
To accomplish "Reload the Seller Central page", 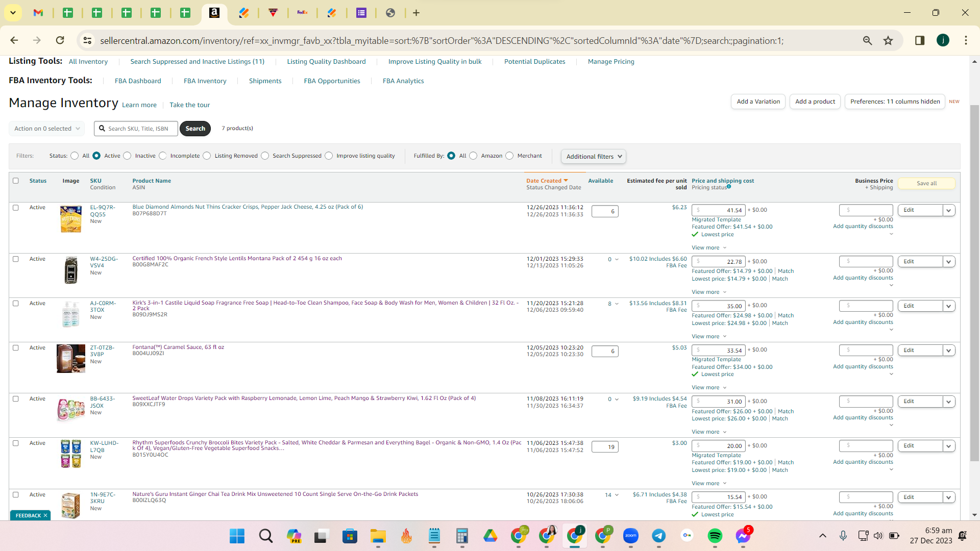I will 60,40.
